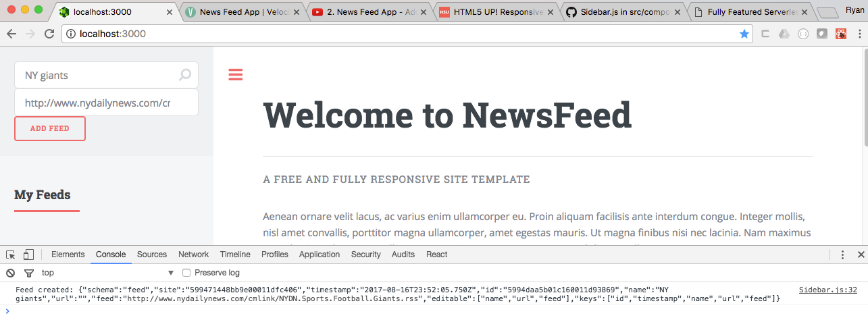Image resolution: width=868 pixels, height=320 pixels.
Task: Select the DevTools inspect element tool
Action: (11, 255)
